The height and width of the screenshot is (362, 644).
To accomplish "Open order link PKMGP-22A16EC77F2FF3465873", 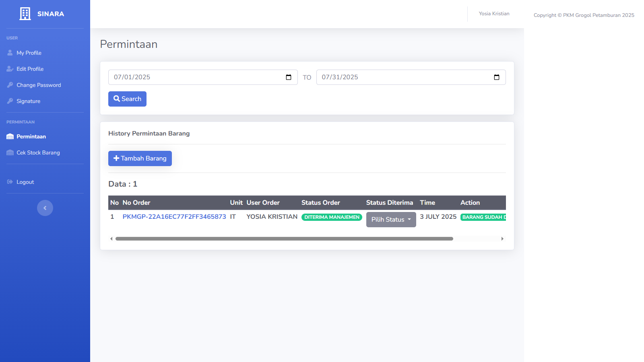I will pos(174,217).
